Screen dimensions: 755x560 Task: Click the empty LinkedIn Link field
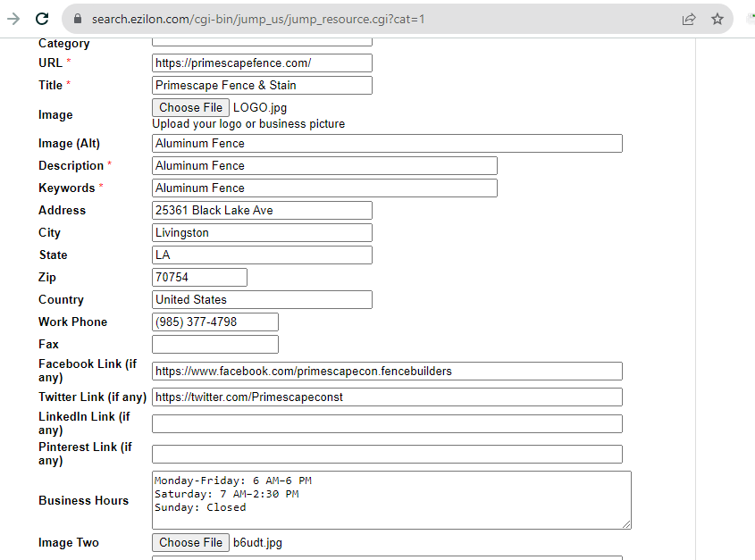tap(387, 423)
